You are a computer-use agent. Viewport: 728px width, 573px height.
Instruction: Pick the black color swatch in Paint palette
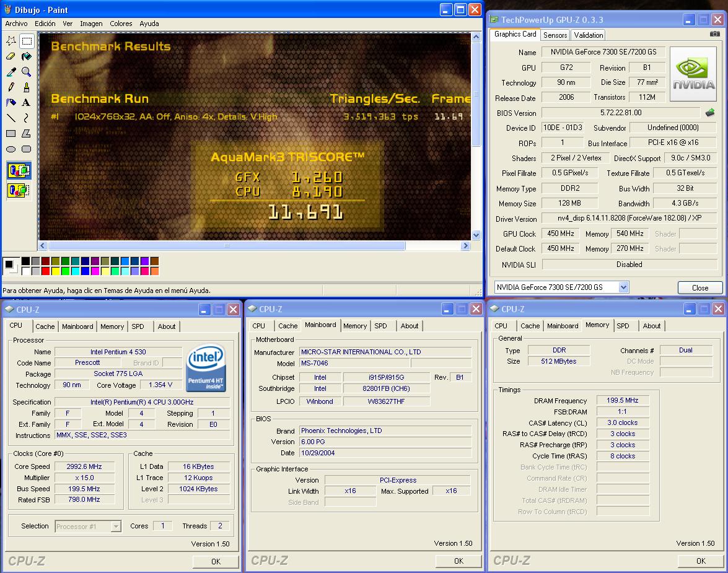point(25,261)
